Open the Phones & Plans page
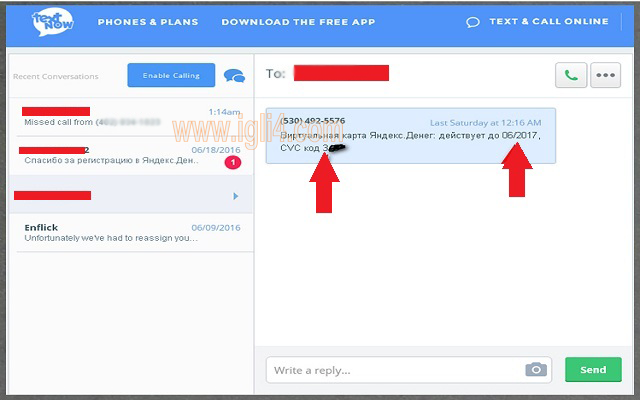Viewport: 640px width, 400px height. tap(148, 22)
